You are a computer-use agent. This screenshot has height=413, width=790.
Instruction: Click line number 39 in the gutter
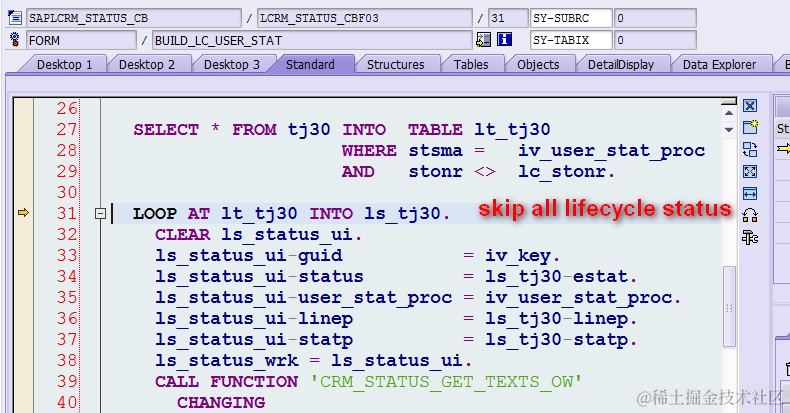tap(67, 381)
